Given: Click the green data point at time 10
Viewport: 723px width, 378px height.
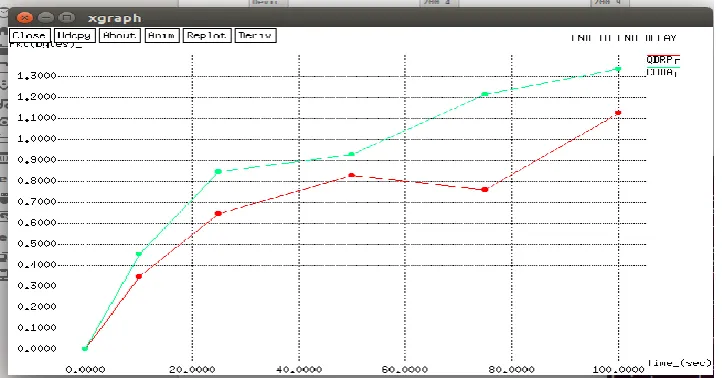Looking at the screenshot, I should click(139, 254).
